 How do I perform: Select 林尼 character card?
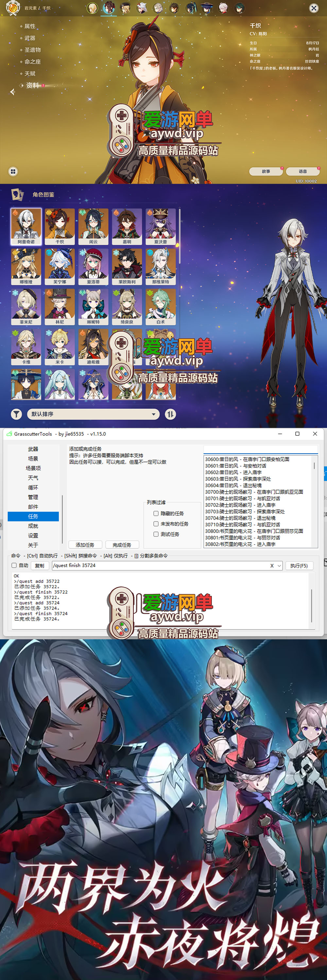click(x=60, y=307)
